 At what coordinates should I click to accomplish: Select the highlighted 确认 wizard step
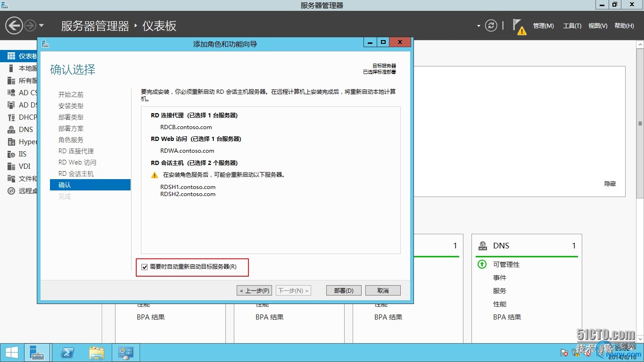[90, 185]
